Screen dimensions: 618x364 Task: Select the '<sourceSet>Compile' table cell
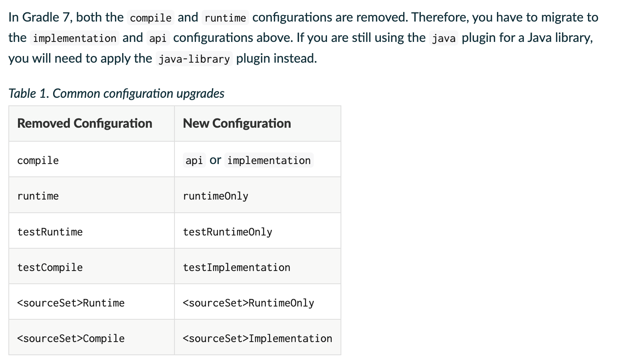point(91,337)
